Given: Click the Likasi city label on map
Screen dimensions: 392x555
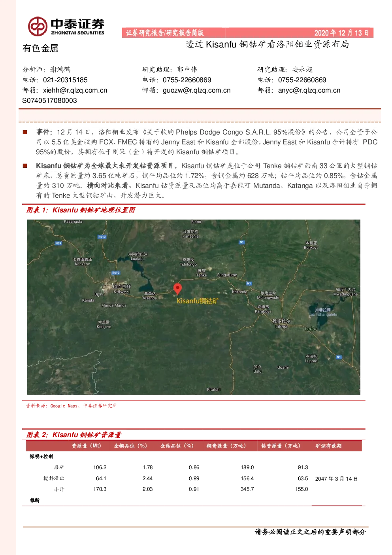Looking at the screenshot, I should click(281, 324).
